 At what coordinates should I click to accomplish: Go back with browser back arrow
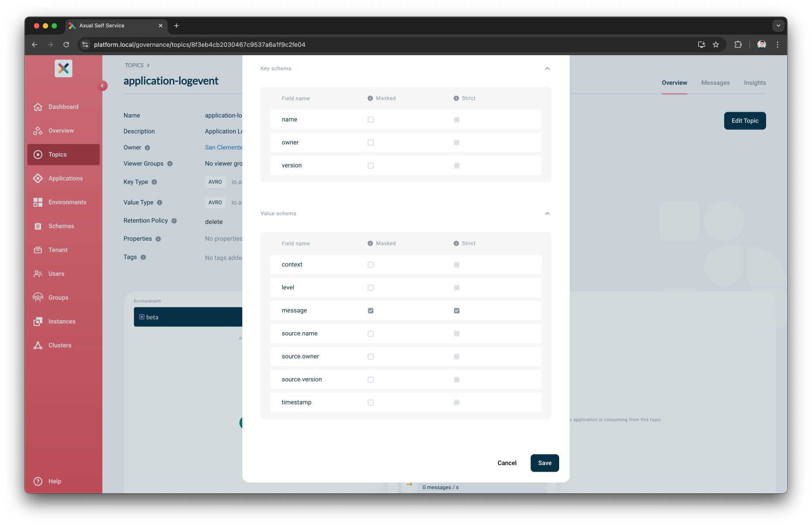tap(34, 45)
